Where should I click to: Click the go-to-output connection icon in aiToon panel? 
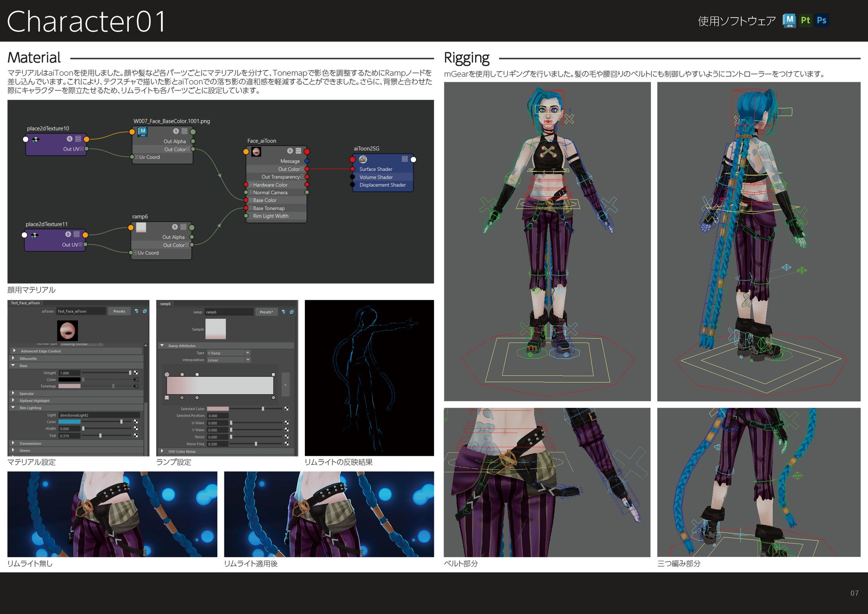click(145, 312)
